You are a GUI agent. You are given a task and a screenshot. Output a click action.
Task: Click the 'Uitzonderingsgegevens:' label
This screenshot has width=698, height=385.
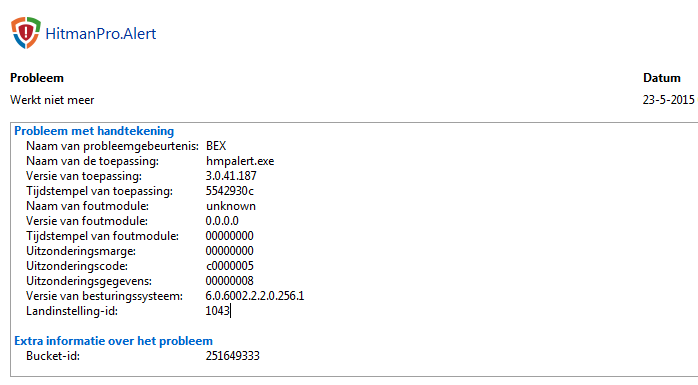point(89,281)
